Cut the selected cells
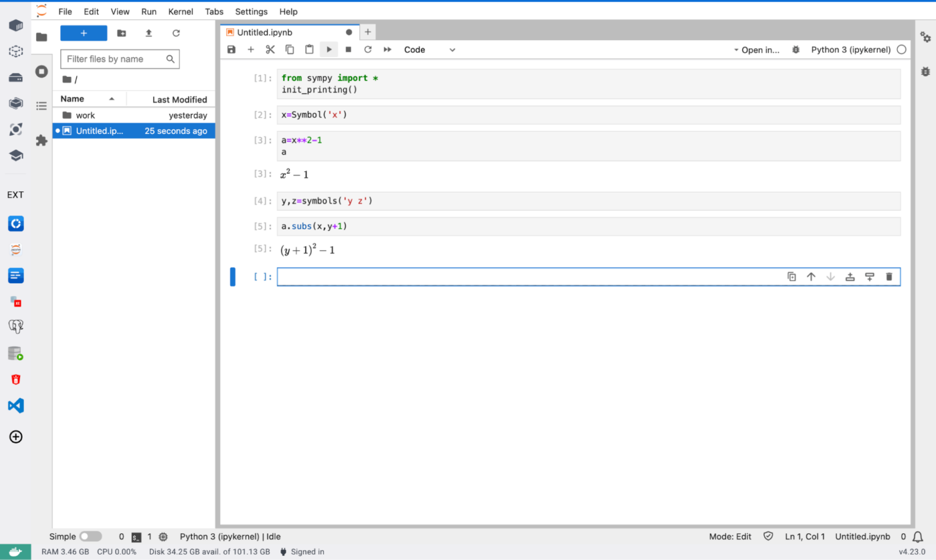936x560 pixels. (x=270, y=49)
